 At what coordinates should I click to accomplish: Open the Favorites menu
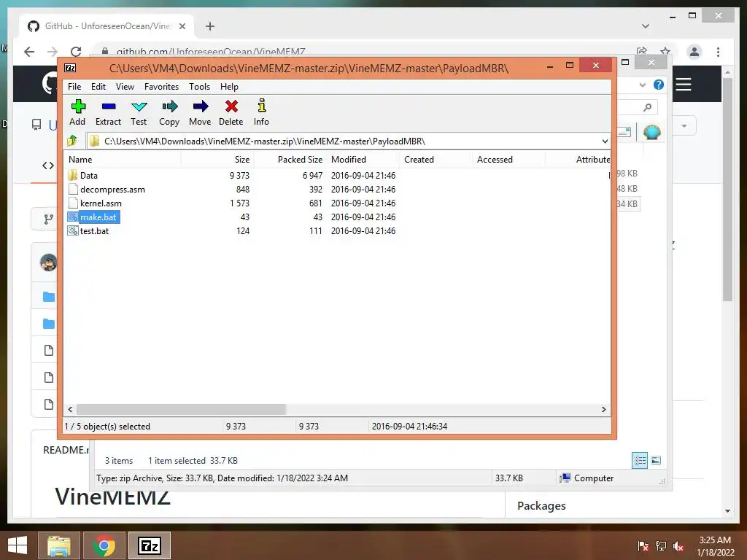tap(161, 87)
